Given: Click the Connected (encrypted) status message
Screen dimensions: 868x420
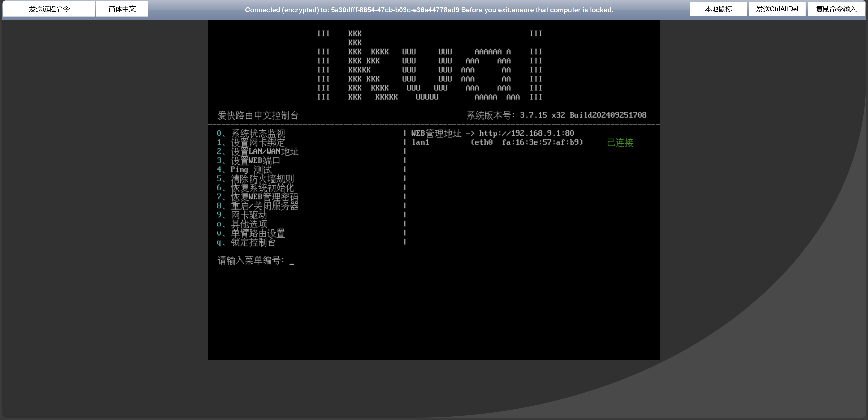Looking at the screenshot, I should click(x=429, y=10).
